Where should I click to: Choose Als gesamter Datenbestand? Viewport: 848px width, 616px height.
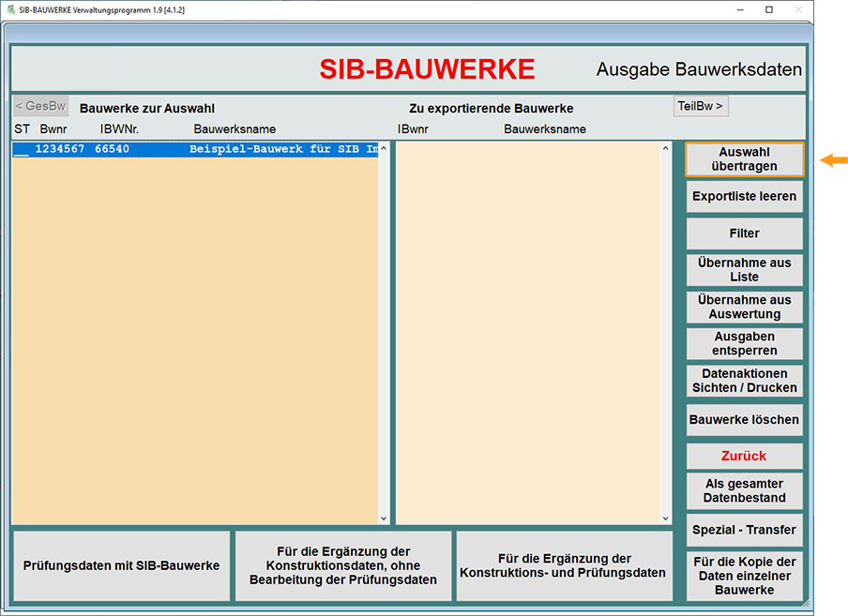(744, 491)
